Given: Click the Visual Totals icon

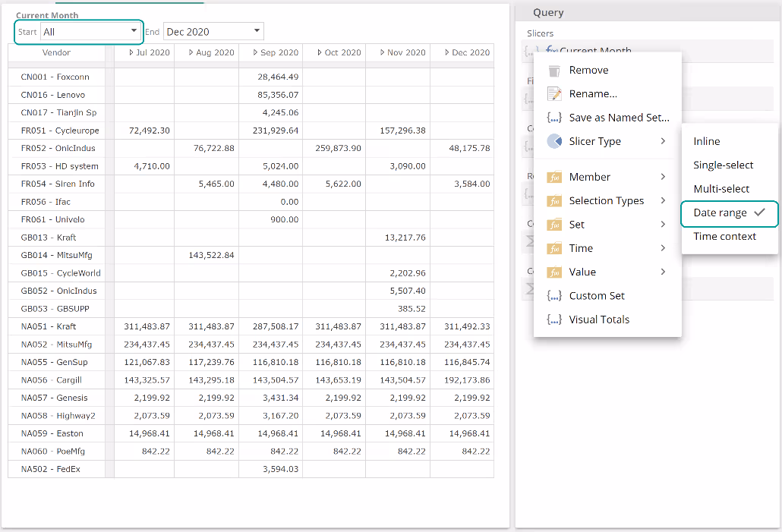Looking at the screenshot, I should click(x=554, y=320).
